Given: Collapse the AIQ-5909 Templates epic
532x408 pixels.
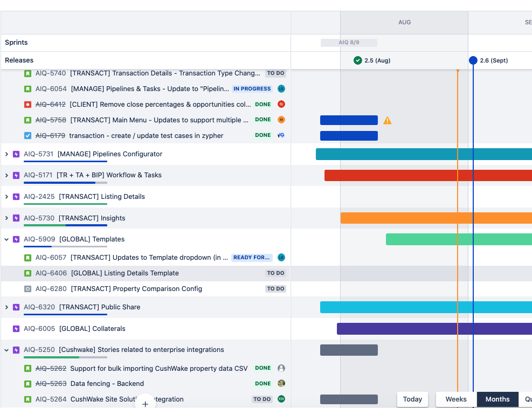Looking at the screenshot, I should click(x=6, y=239).
